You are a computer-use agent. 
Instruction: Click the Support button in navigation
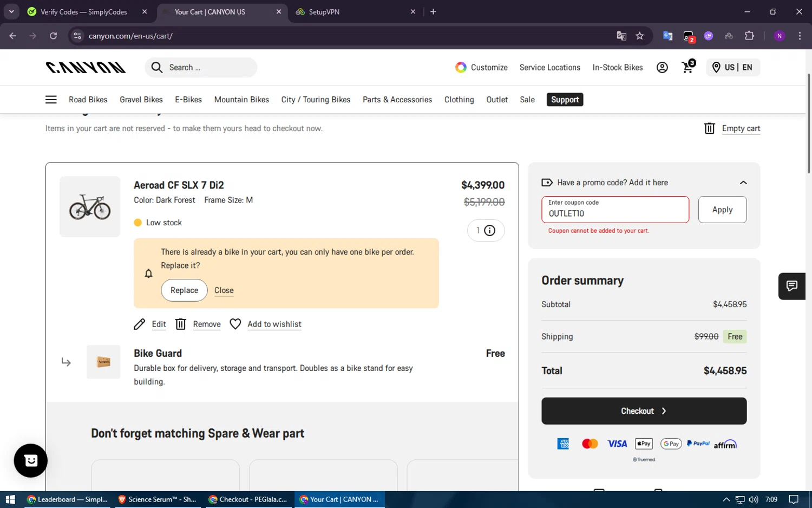click(x=565, y=100)
